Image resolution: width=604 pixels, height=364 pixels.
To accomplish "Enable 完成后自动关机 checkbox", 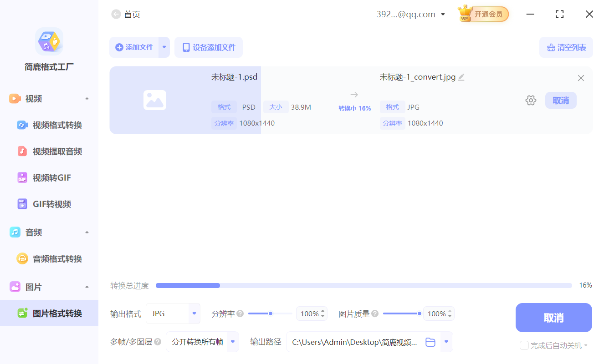I will click(524, 345).
